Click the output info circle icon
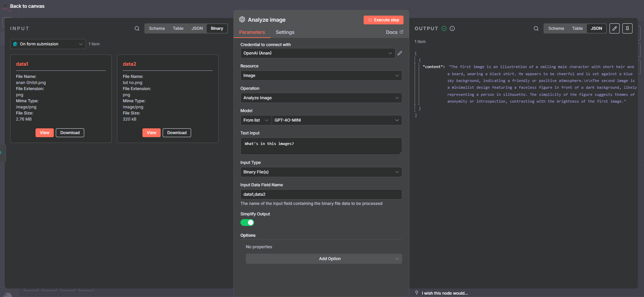Screen dimensions: 644x297 click(452, 28)
